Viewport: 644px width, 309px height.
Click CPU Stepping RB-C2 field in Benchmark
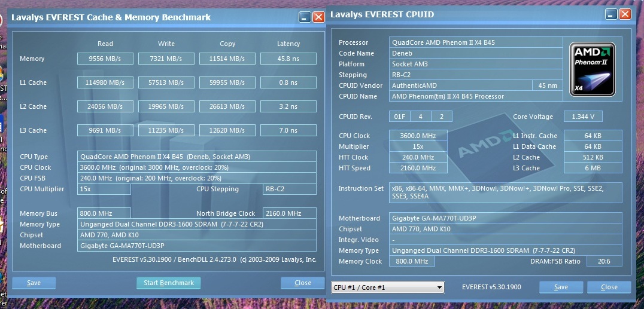[290, 189]
